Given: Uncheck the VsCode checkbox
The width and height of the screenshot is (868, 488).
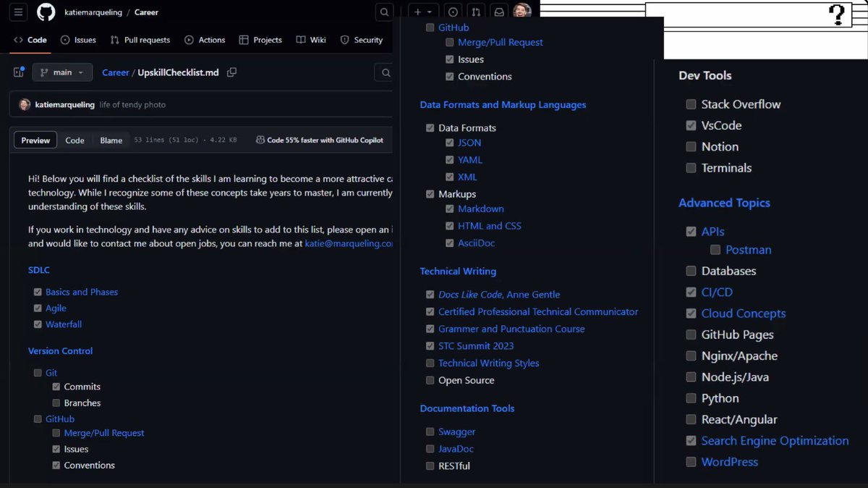Looking at the screenshot, I should [692, 125].
